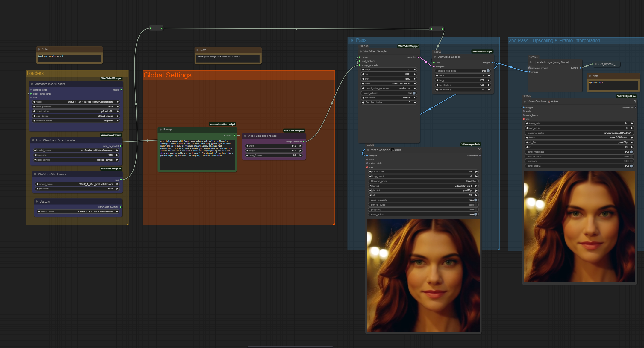The image size is (644, 348).
Task: Click the crf value slider in 2nd Pass Video Combine
Action: 579,147
